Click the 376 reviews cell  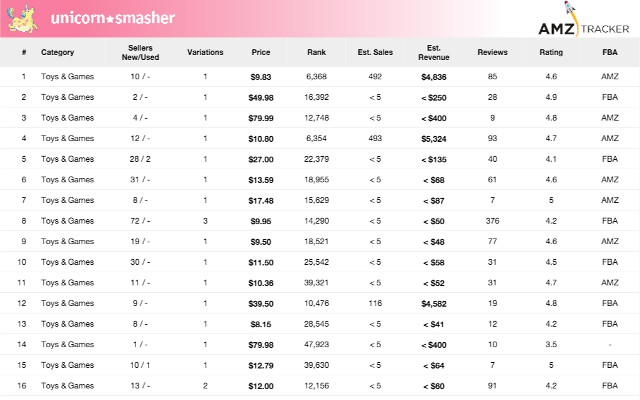tap(492, 221)
